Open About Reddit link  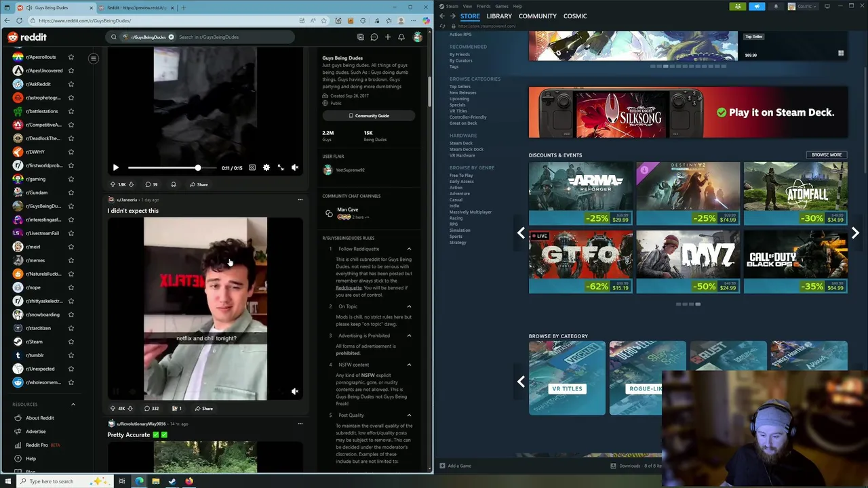tap(39, 418)
